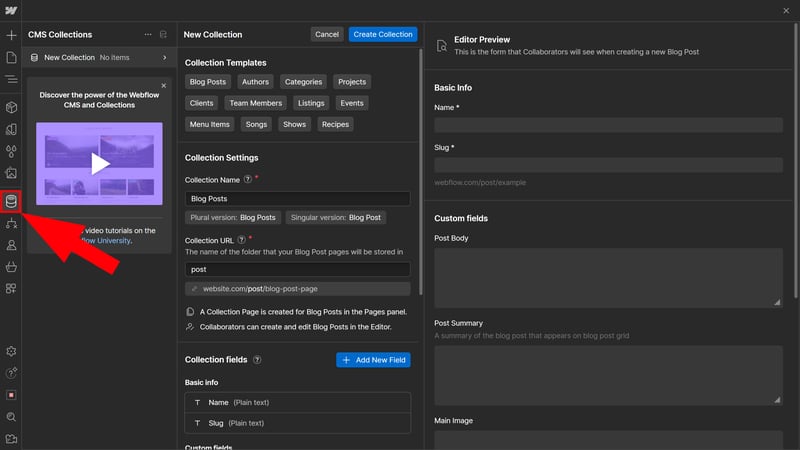The image size is (800, 450).
Task: Open the Navigator layers icon
Action: (x=11, y=79)
